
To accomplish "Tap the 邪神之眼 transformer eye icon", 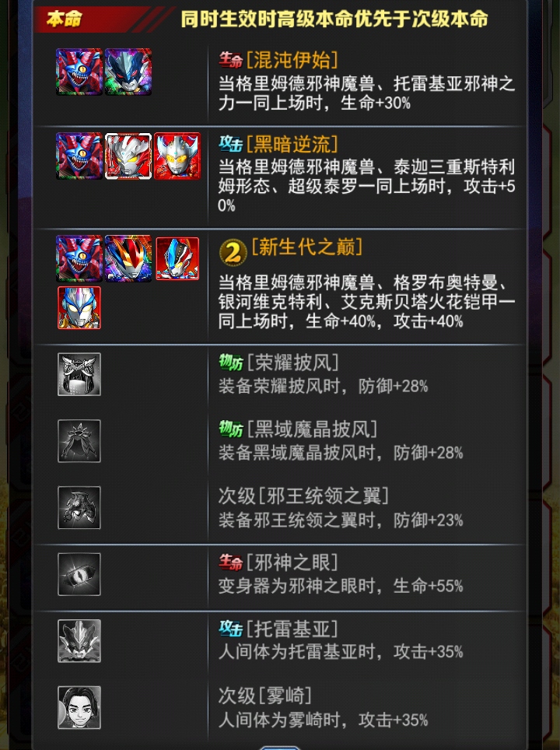I will pos(79,574).
